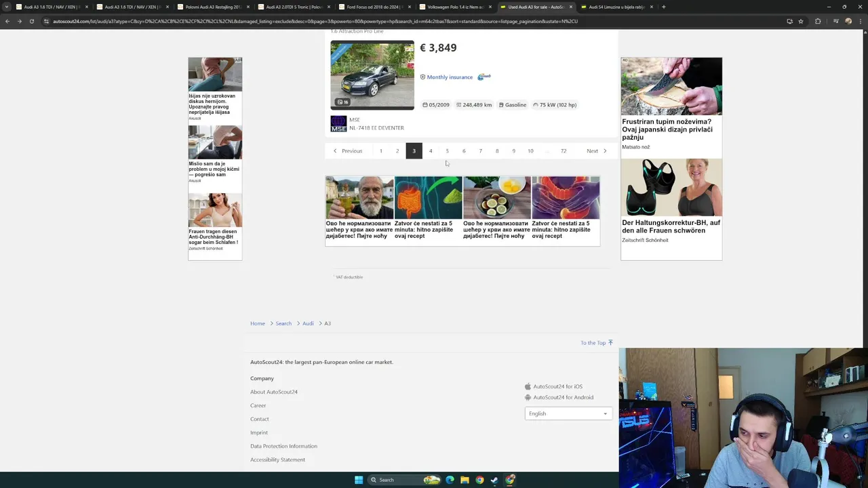Select results page 4
The image size is (868, 488).
pyautogui.click(x=431, y=151)
